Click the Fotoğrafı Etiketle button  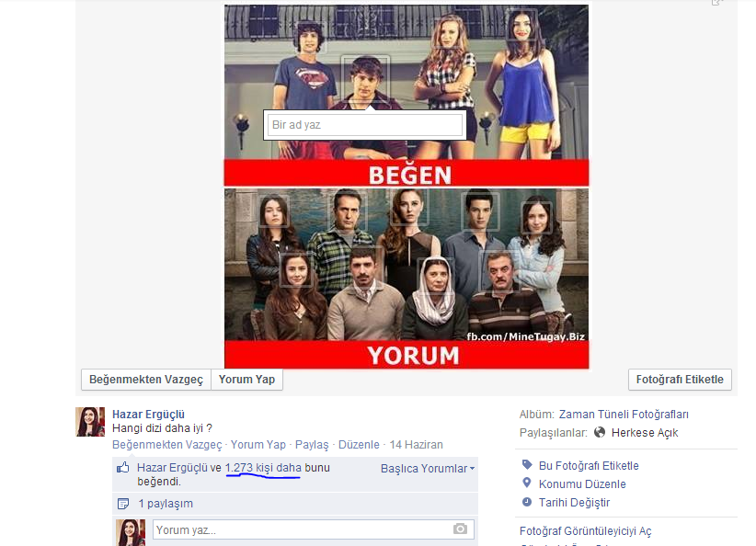pos(680,380)
